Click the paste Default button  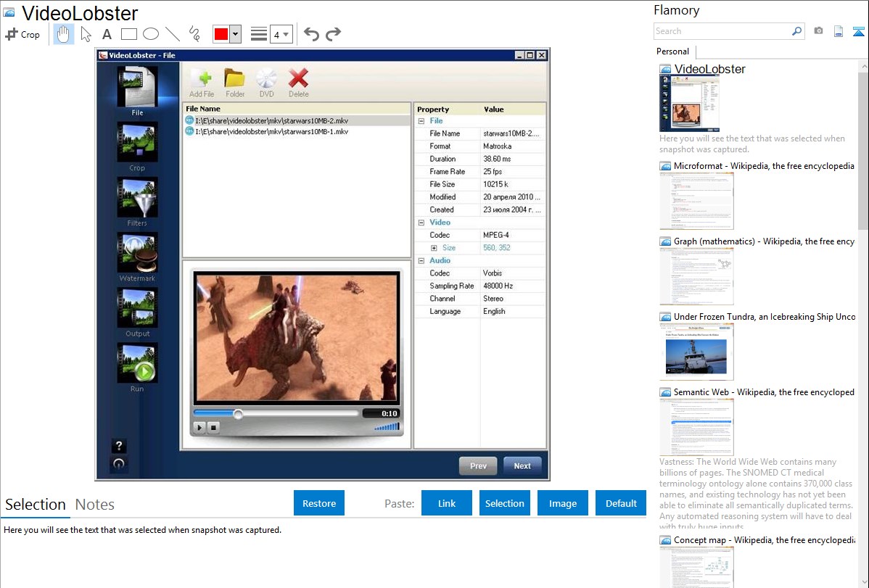(621, 503)
